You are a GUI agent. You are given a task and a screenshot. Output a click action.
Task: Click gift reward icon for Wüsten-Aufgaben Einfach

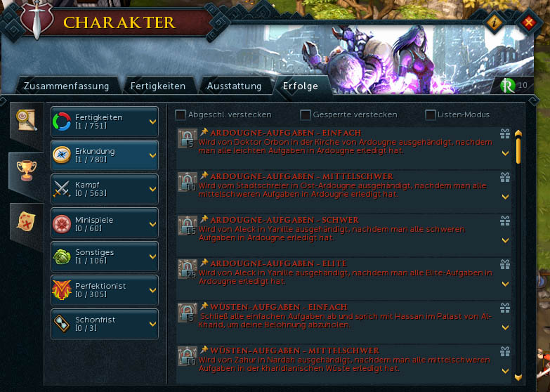click(x=505, y=308)
